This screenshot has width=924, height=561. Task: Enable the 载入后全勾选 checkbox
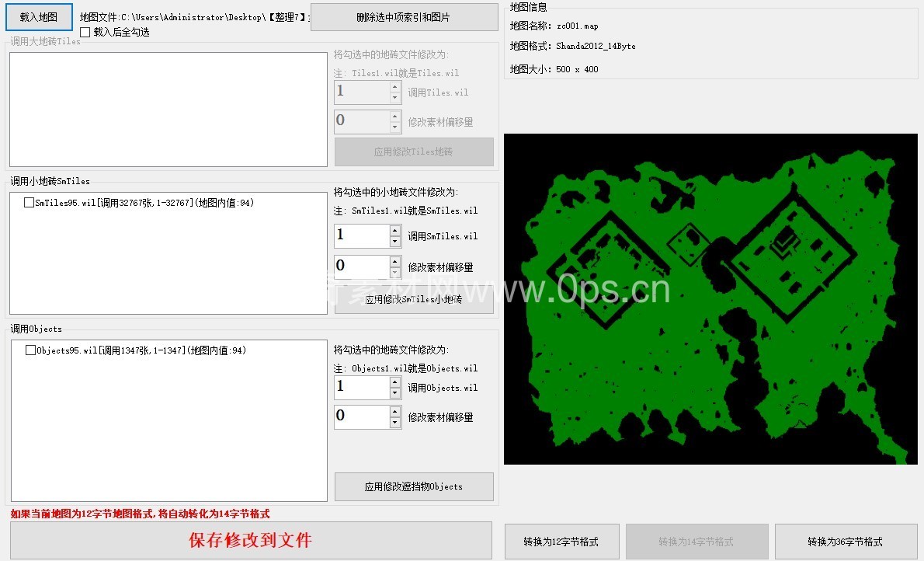coord(85,32)
